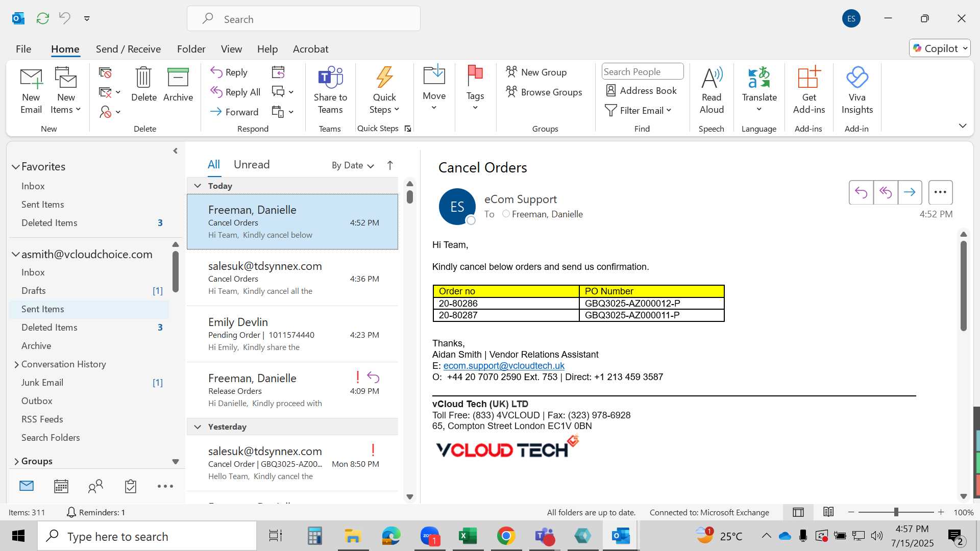Open the Junk Email folder
Screen dimensions: 980x551
[x=89, y=383]
